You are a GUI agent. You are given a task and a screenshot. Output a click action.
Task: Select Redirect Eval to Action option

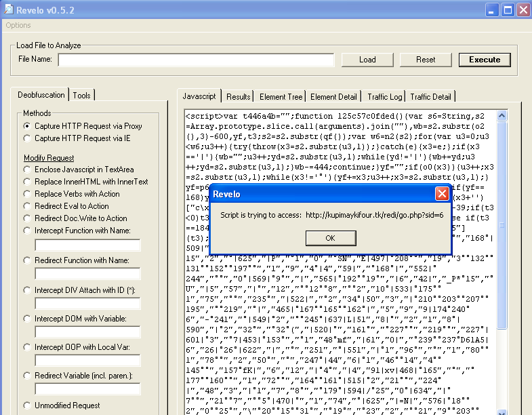click(x=27, y=206)
